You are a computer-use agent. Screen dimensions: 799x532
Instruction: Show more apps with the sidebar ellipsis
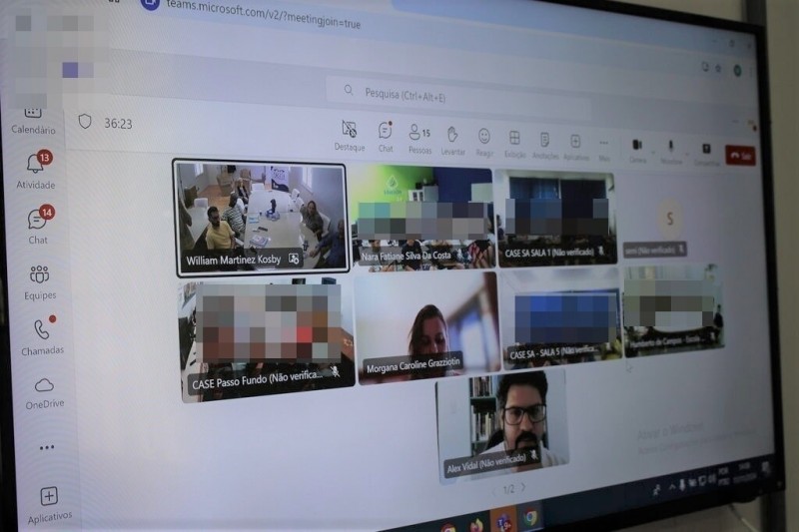coord(47,448)
